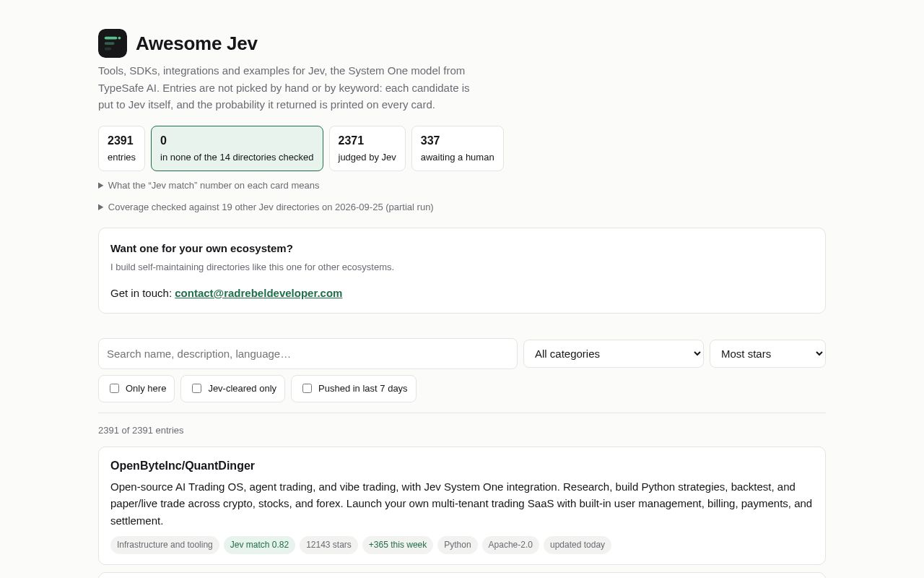Focus the search name, description field
The height and width of the screenshot is (578, 924).
tap(308, 354)
